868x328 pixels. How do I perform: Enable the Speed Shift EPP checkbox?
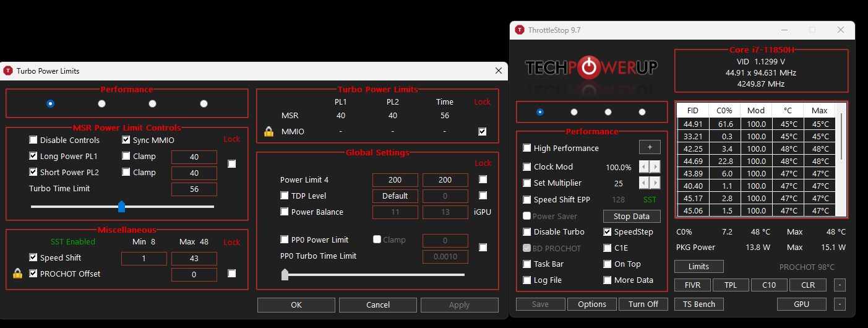point(527,199)
